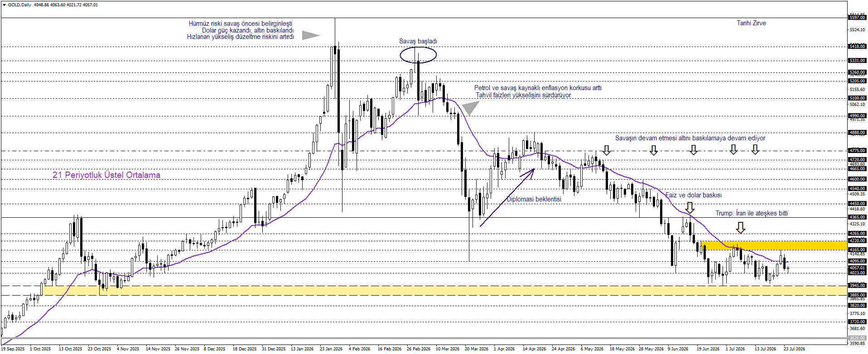The image size is (868, 354).
Task: Click the 3620.00 price level tag
Action: pyautogui.click(x=857, y=338)
